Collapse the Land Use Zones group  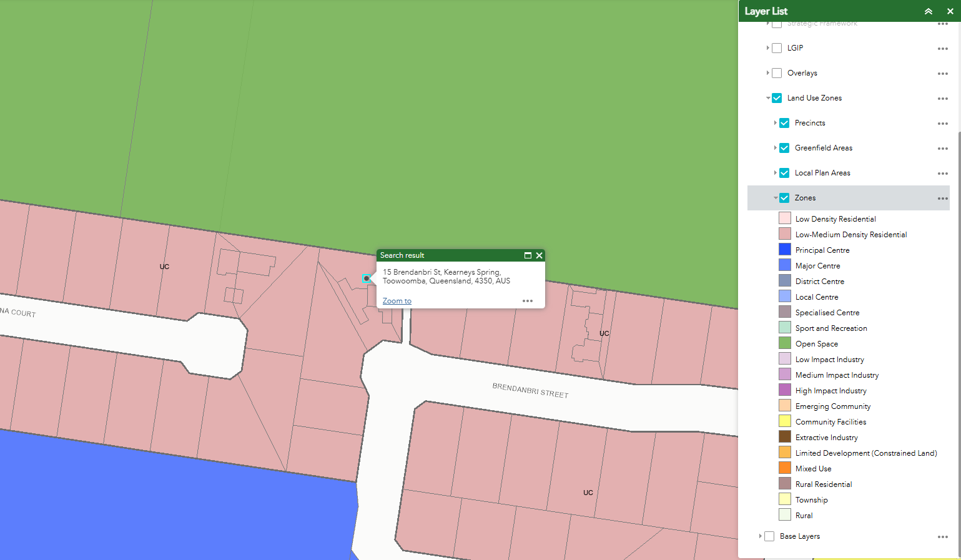(767, 98)
